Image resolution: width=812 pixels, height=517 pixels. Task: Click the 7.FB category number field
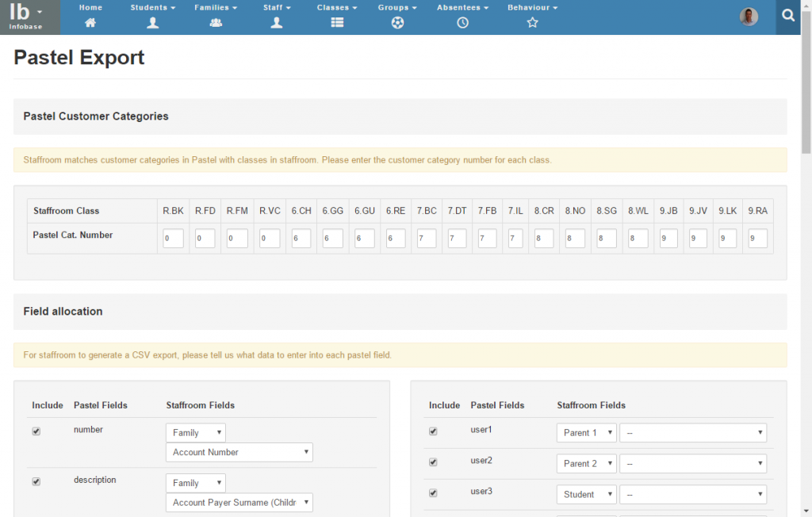click(488, 239)
